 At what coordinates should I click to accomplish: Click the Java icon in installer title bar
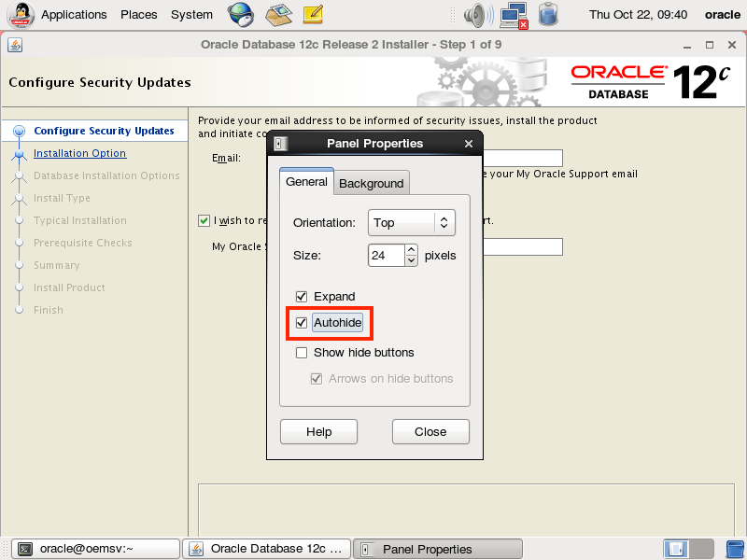[x=15, y=45]
